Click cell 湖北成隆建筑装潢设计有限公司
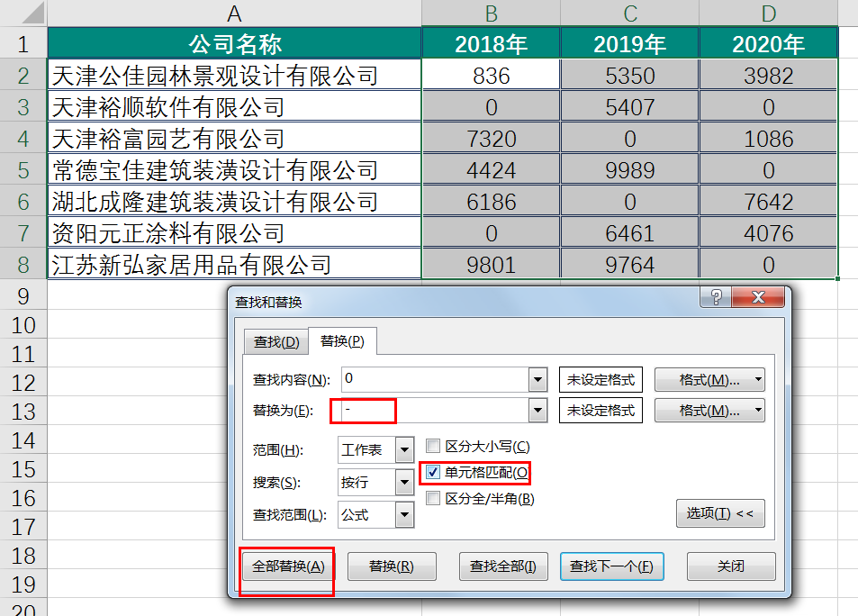 [x=234, y=202]
